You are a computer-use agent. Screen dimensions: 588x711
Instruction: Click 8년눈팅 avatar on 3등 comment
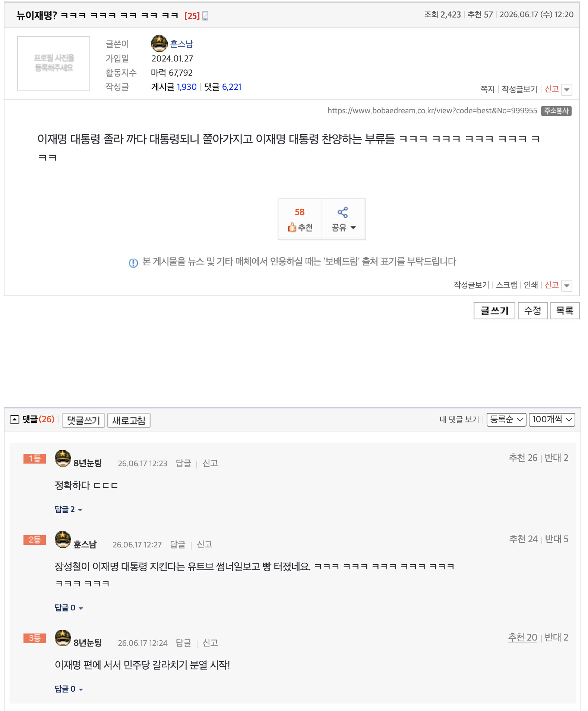[63, 638]
